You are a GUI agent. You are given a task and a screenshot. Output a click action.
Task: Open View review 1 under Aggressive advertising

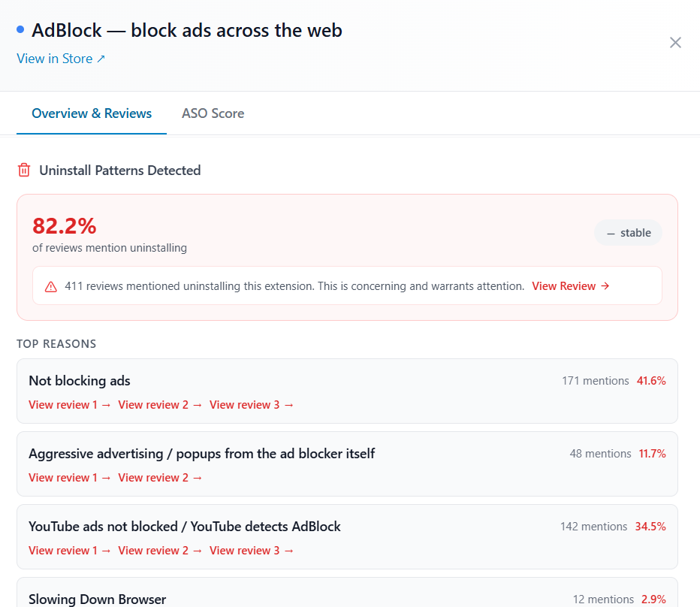[69, 478]
